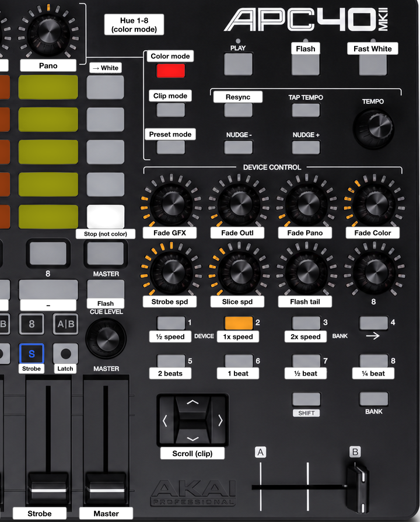The width and height of the screenshot is (420, 522).
Task: Hold the SHIFT button
Action: point(306,399)
